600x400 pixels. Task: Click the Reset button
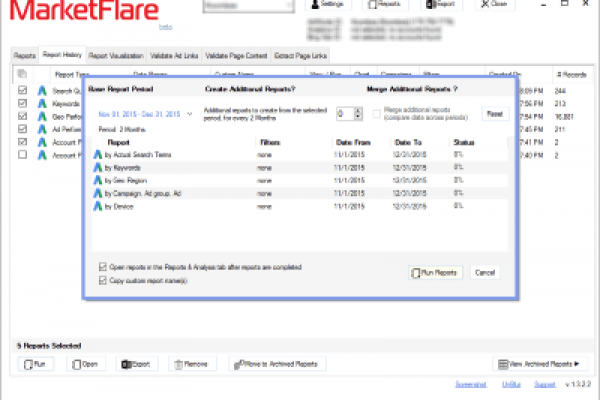495,114
